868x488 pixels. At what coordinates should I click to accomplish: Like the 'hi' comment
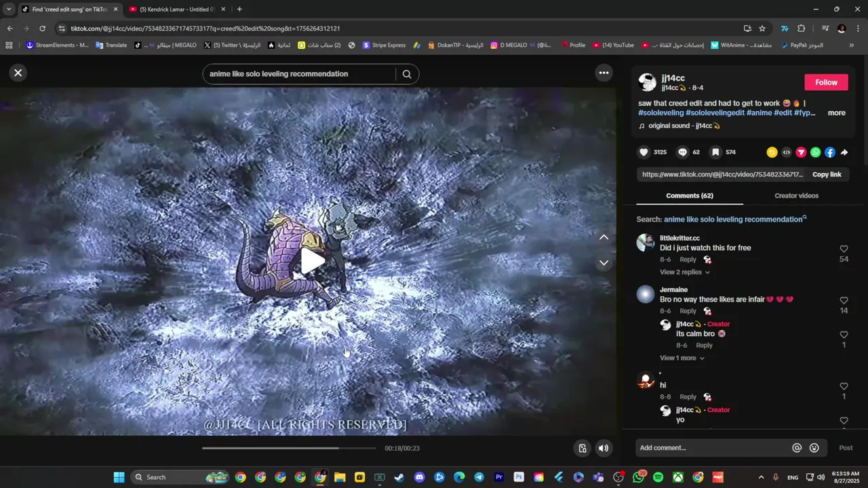coord(844,386)
